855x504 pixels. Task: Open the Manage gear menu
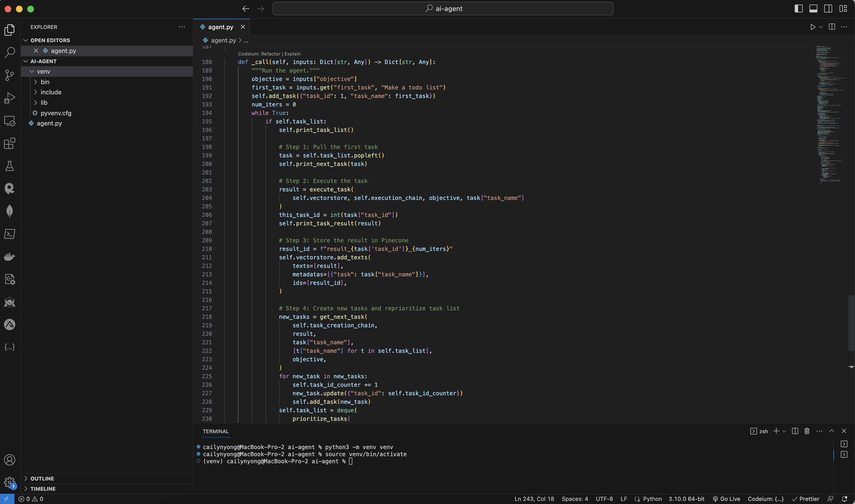click(x=10, y=482)
